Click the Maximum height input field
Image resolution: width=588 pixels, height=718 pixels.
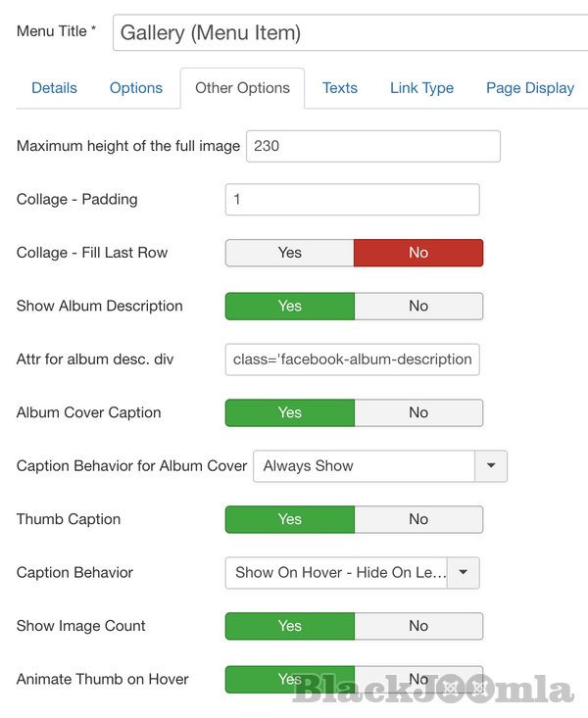pyautogui.click(x=372, y=146)
